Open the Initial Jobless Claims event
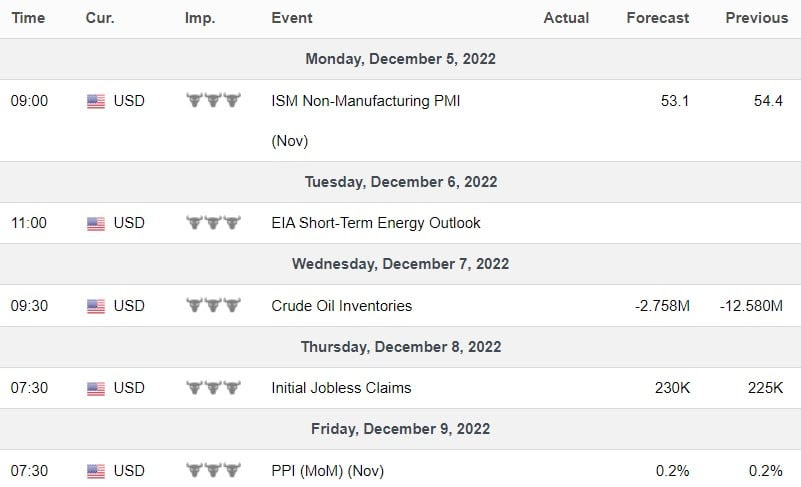Image resolution: width=801 pixels, height=487 pixels. coord(341,388)
